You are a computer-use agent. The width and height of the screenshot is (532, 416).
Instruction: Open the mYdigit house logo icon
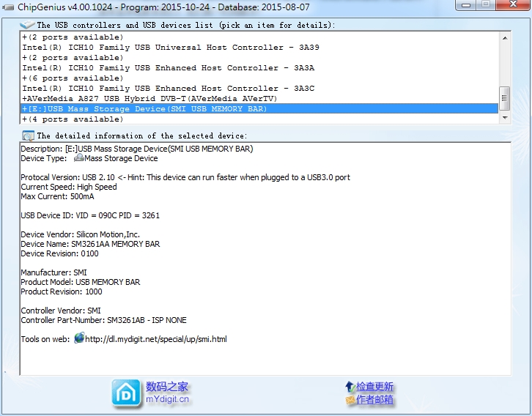126,393
